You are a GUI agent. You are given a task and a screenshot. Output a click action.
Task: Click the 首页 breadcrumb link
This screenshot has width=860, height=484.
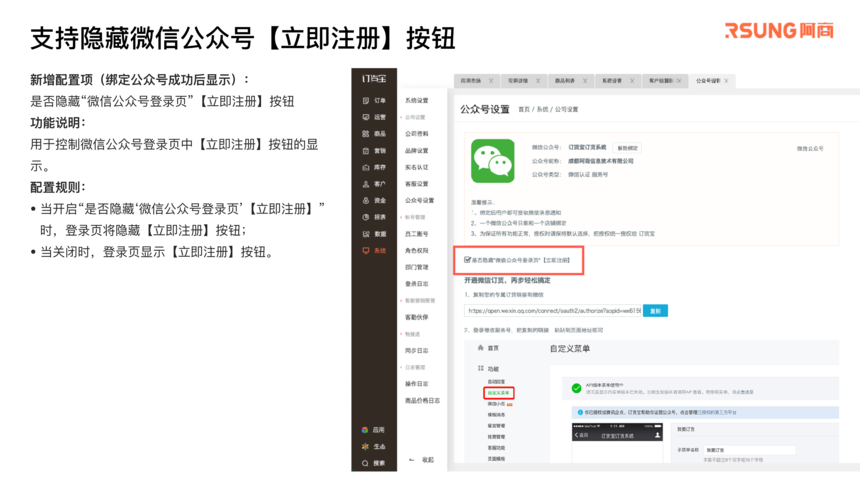coord(524,109)
